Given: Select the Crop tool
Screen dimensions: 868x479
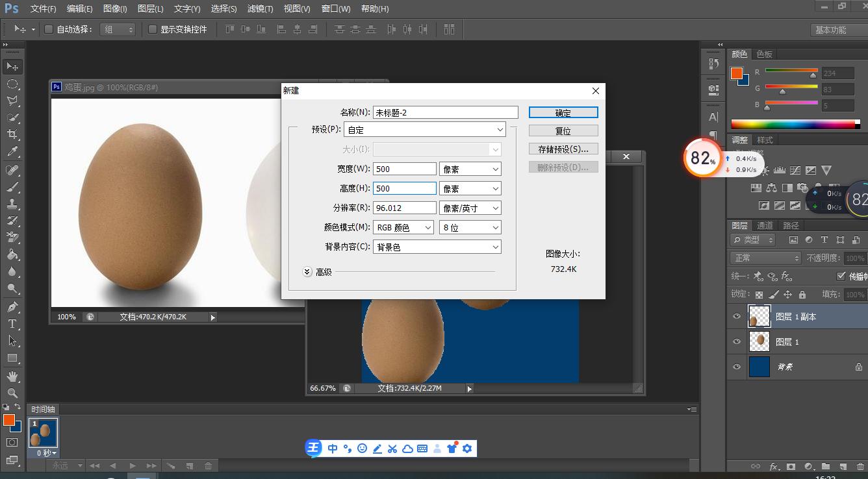Looking at the screenshot, I should coord(13,134).
